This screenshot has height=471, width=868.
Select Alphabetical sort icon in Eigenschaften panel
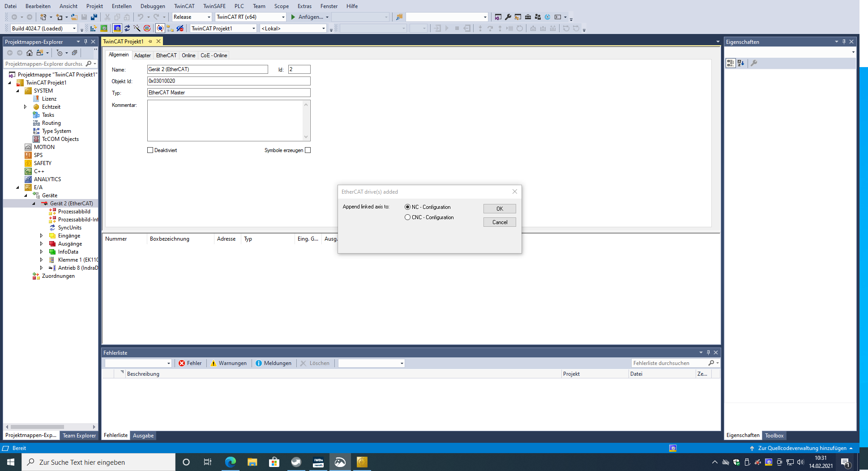pyautogui.click(x=741, y=63)
